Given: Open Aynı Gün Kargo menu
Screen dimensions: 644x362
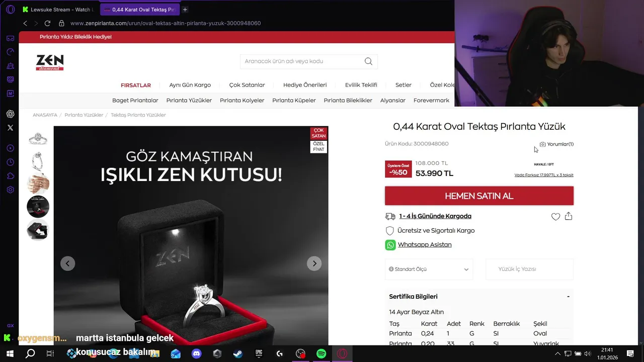Looking at the screenshot, I should point(190,85).
